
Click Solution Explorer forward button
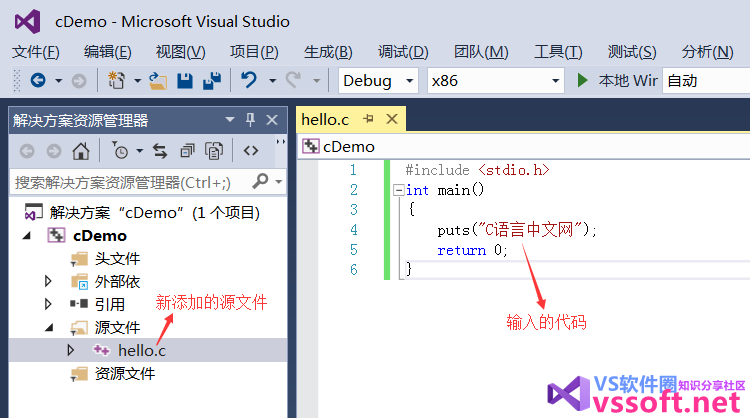[54, 152]
